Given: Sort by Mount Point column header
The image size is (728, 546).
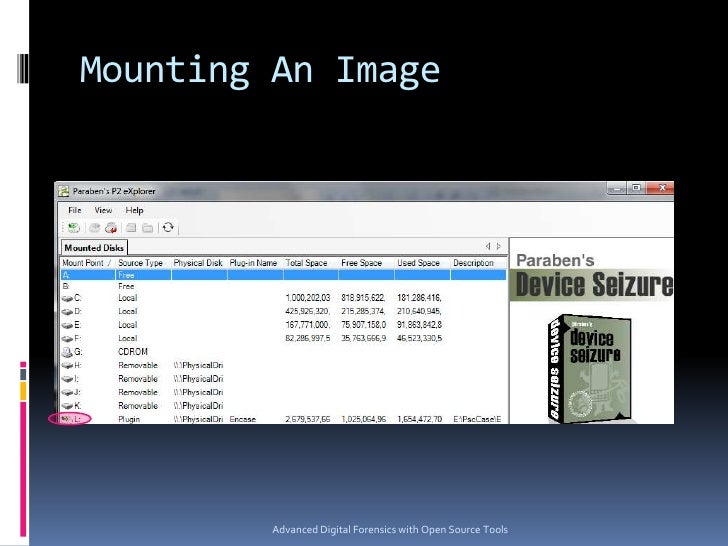Looking at the screenshot, I should click(x=88, y=263).
